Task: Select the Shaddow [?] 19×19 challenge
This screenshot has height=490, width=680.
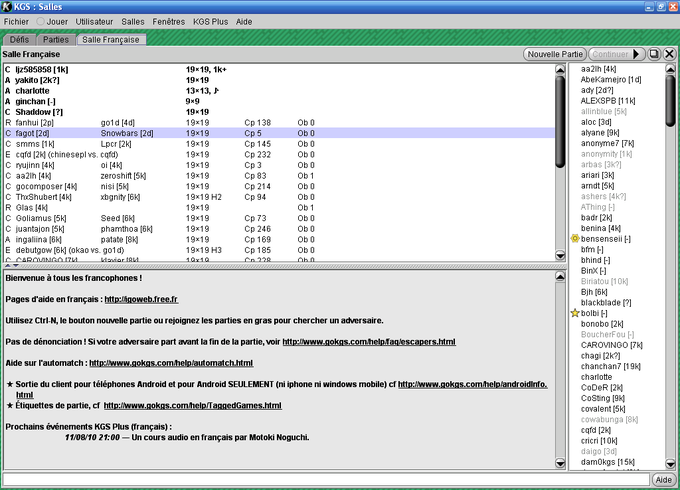Action: [279, 112]
